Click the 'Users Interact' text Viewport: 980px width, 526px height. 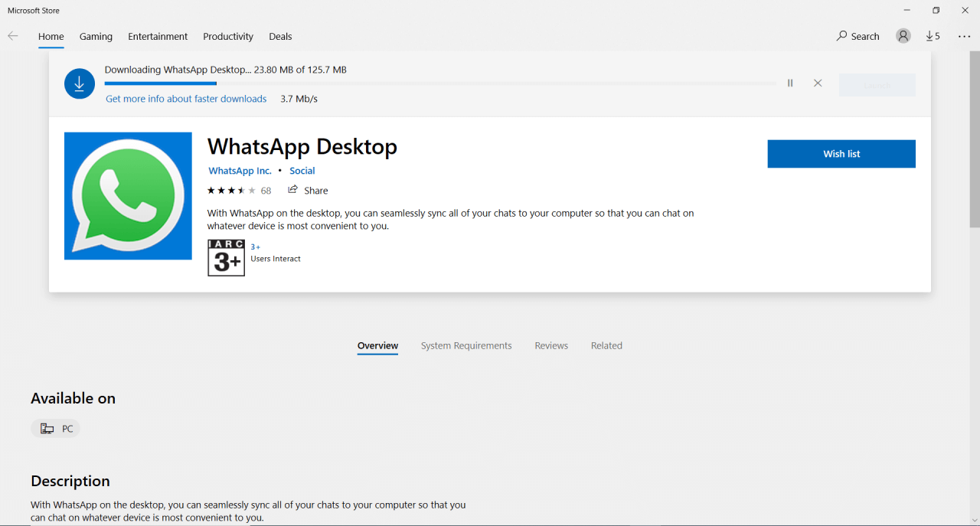(276, 259)
